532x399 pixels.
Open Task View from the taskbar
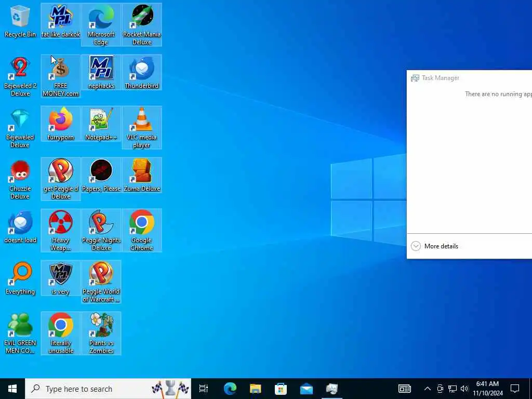(x=204, y=389)
